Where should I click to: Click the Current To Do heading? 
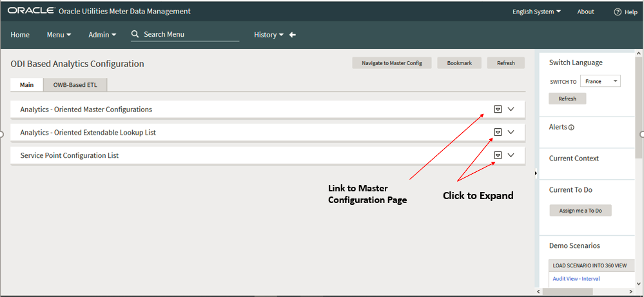571,190
